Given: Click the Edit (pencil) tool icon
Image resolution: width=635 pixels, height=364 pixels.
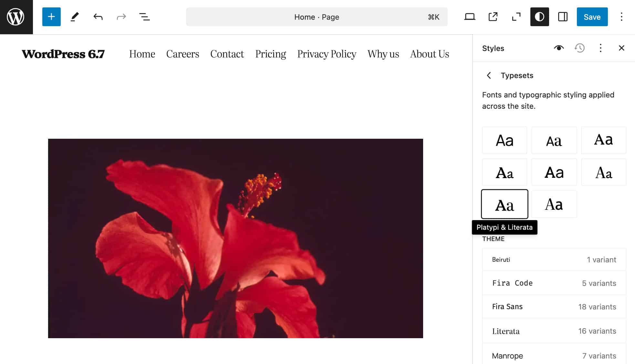Looking at the screenshot, I should (74, 16).
